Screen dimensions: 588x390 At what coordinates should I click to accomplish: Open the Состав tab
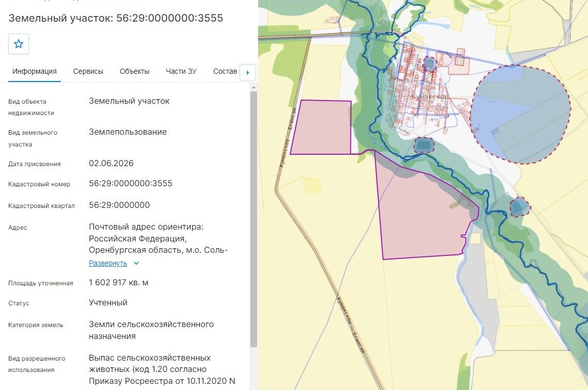pos(225,71)
